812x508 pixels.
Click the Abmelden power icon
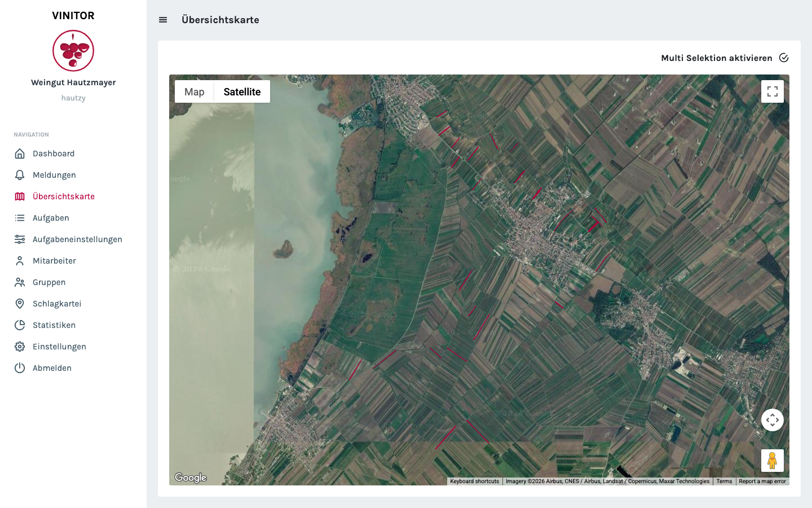coord(20,368)
